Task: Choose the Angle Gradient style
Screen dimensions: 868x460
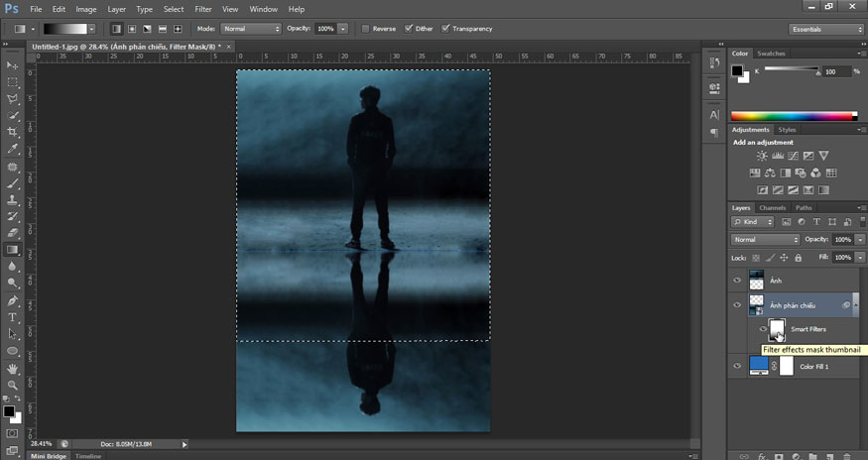Action: [147, 29]
